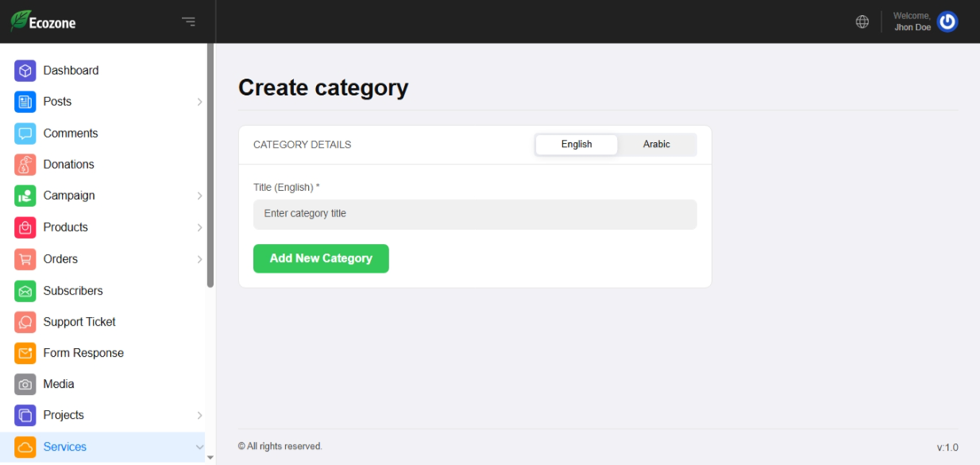Click the Support Ticket icon
This screenshot has width=980, height=465.
(25, 322)
